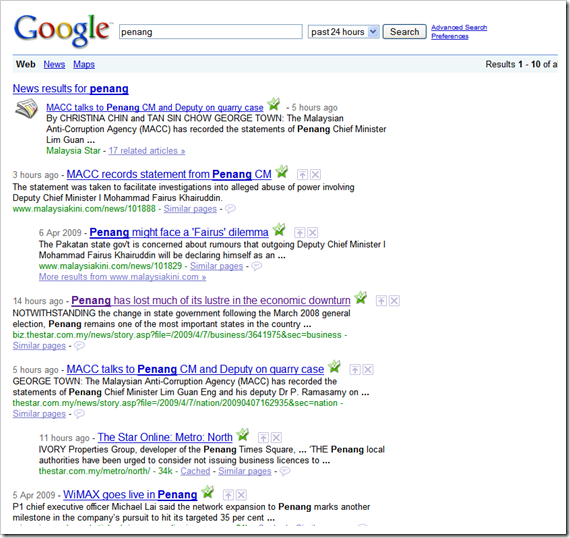Star the 'lost much of its lustre' result
The image size is (570, 538).
tap(361, 298)
